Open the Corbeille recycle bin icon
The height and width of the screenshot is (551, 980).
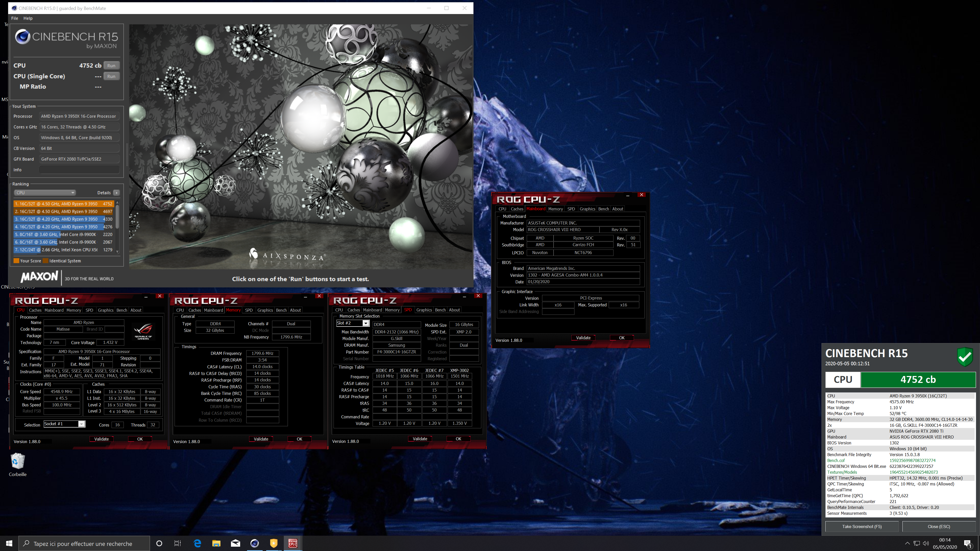tap(18, 464)
